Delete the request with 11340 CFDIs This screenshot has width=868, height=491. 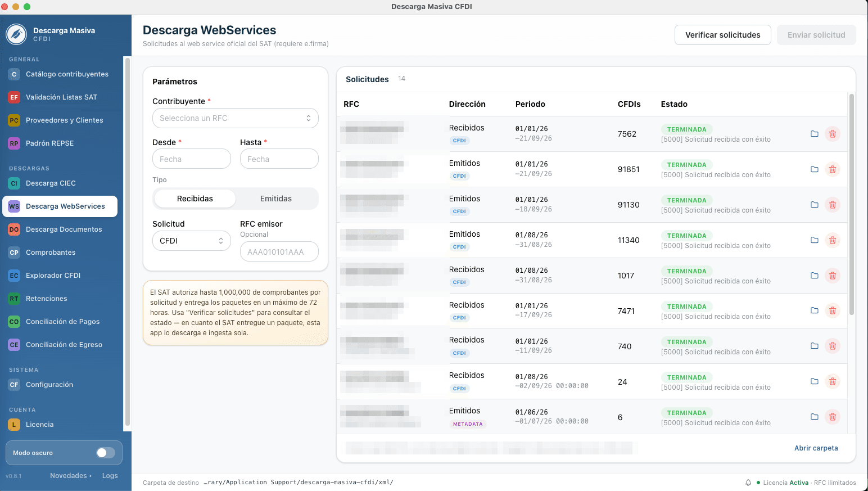(833, 240)
